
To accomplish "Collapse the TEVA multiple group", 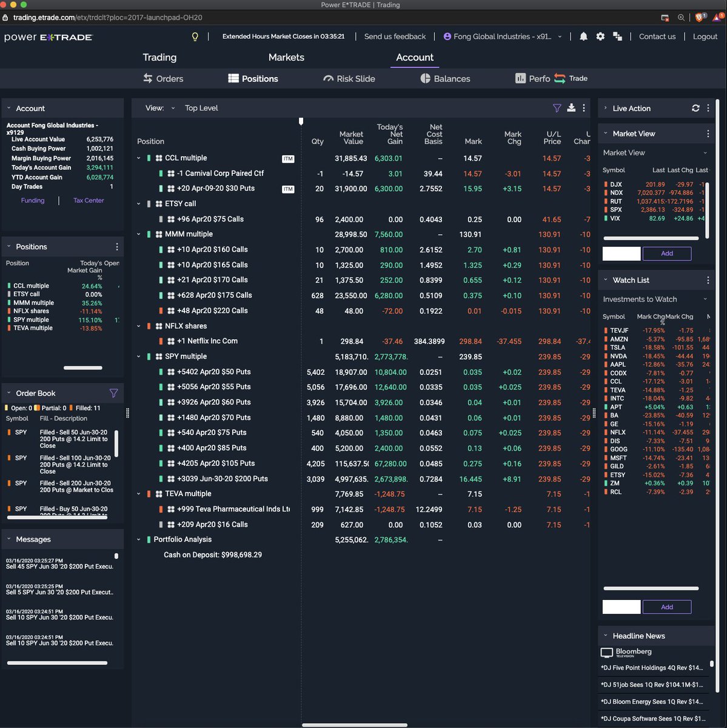I will 139,494.
